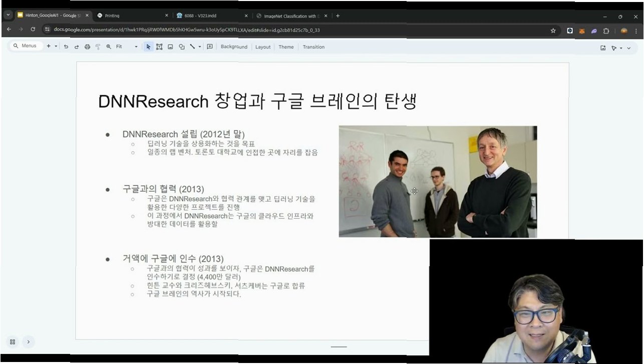Screen dimensions: 644x364
Task: Select the line drawing tool
Action: [x=192, y=47]
